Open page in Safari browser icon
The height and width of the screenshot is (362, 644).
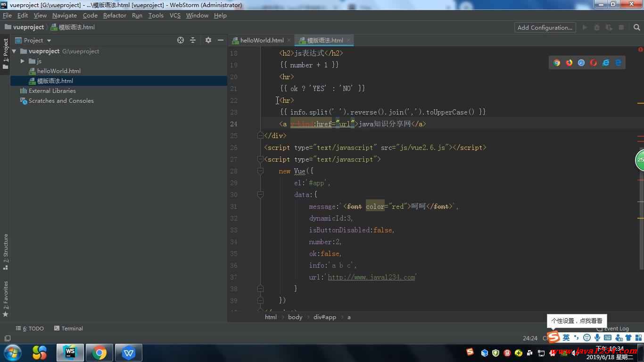tap(581, 63)
